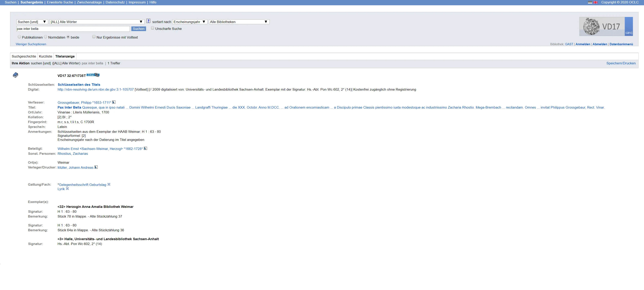Select the Normdaten radio button

pos(46,37)
